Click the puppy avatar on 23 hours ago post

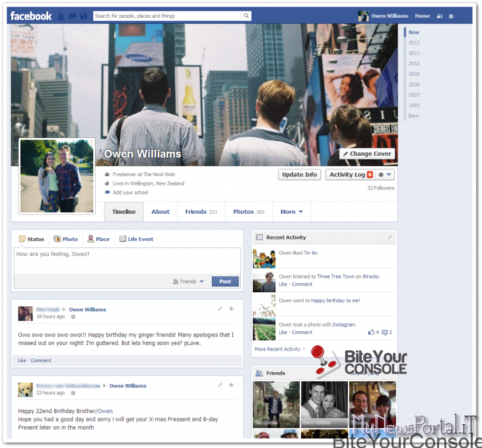point(25,390)
